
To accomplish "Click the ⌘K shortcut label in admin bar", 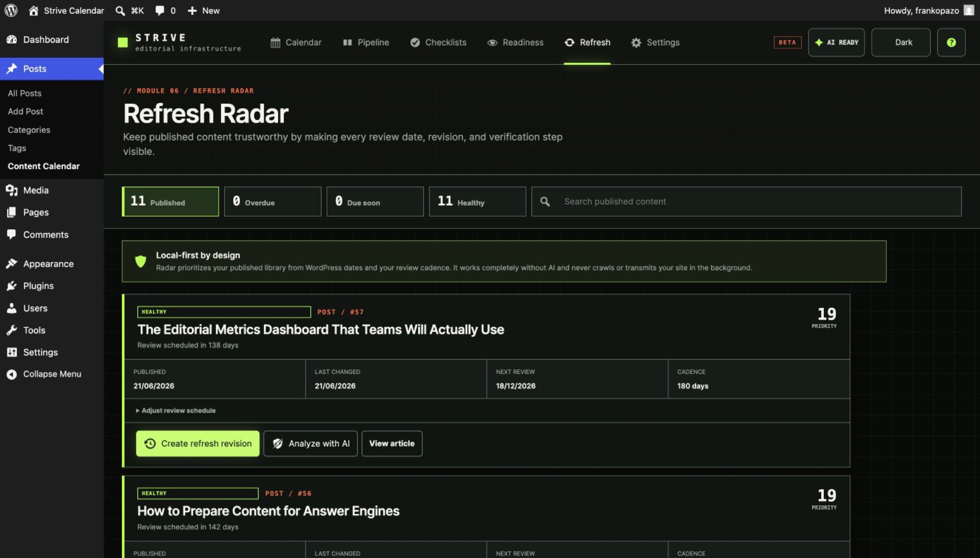I will pyautogui.click(x=137, y=11).
